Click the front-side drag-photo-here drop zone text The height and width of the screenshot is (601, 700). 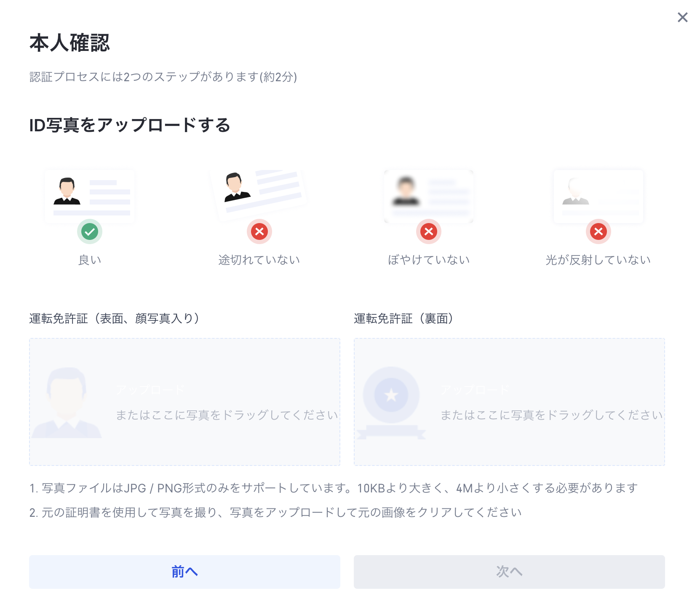[227, 415]
